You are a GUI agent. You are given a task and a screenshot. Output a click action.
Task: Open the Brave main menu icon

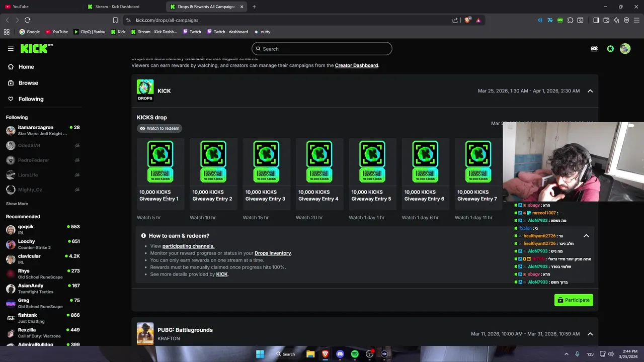click(636, 20)
